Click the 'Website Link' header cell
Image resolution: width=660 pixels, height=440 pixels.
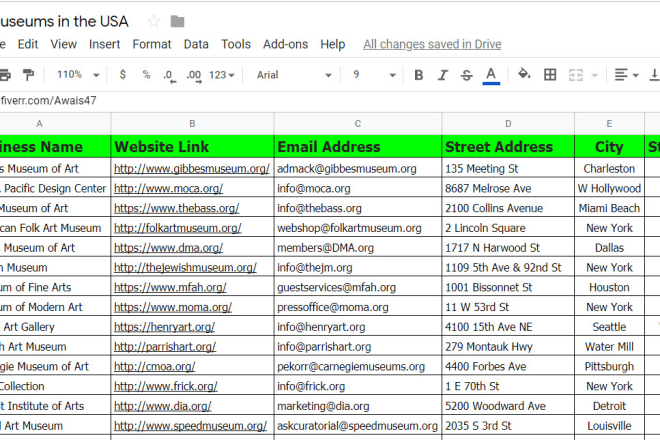pyautogui.click(x=192, y=147)
